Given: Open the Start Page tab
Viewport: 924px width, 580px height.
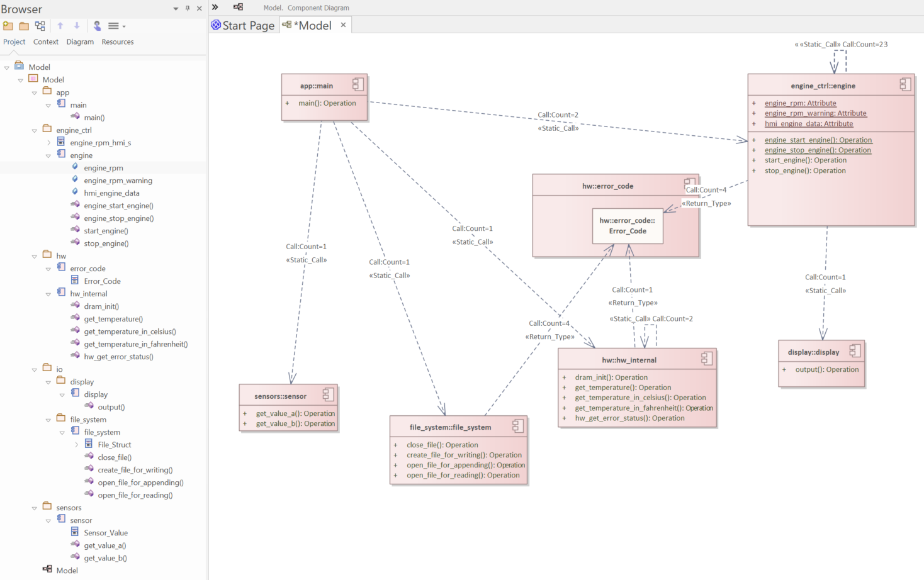Looking at the screenshot, I should pyautogui.click(x=243, y=25).
